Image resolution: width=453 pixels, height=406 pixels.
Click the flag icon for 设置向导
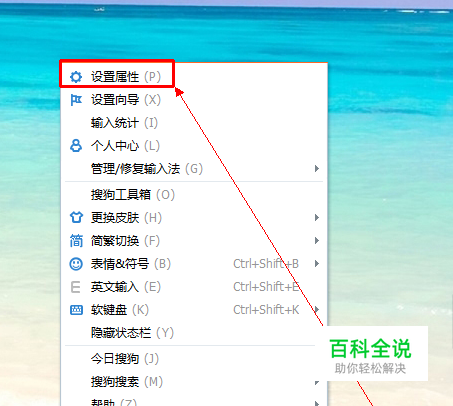point(76,100)
